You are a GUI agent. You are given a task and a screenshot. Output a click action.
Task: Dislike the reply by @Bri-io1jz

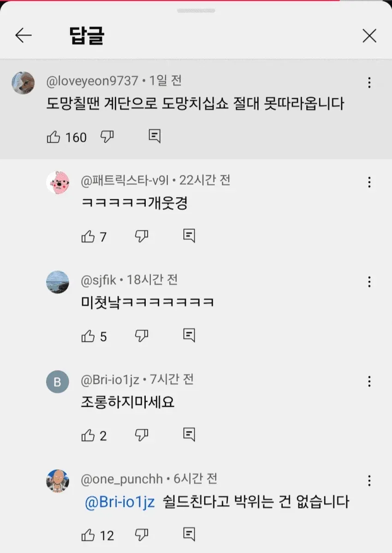[142, 435]
